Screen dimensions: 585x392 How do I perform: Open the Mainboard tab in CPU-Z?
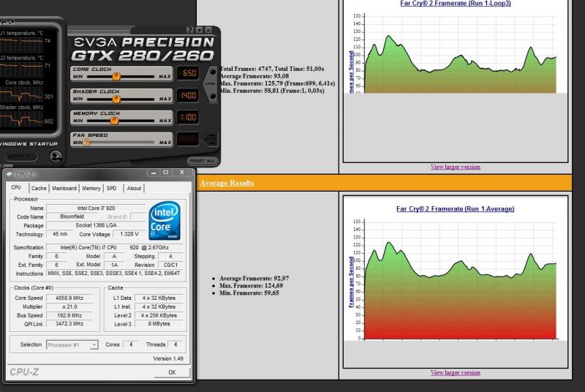tap(64, 189)
